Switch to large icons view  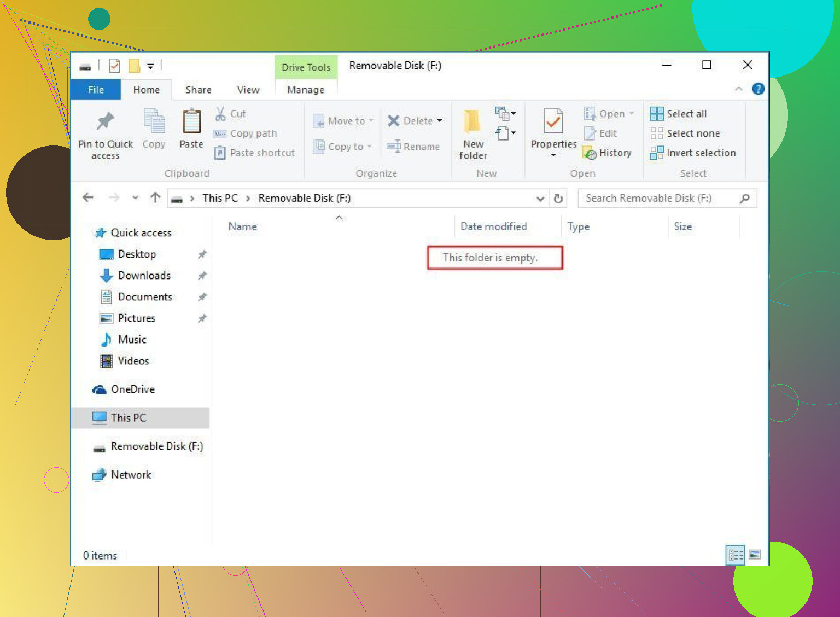(755, 555)
